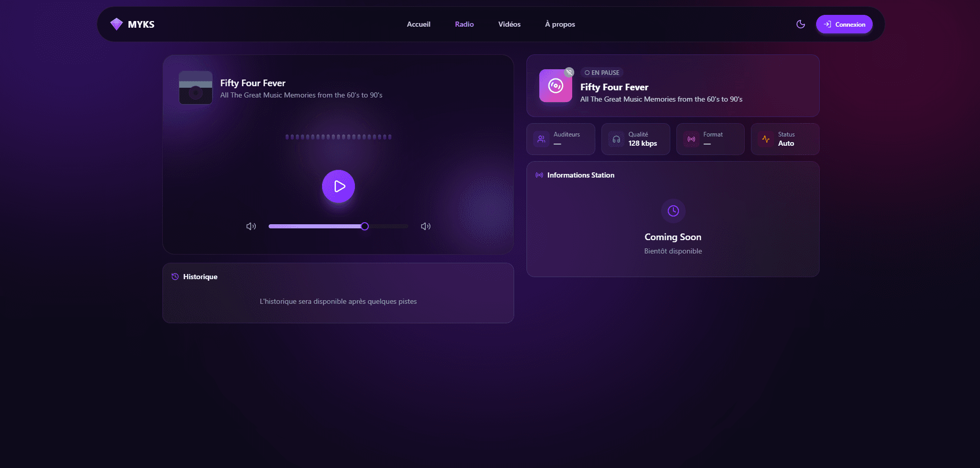980x468 pixels.
Task: Click the Auto status value
Action: tap(786, 144)
